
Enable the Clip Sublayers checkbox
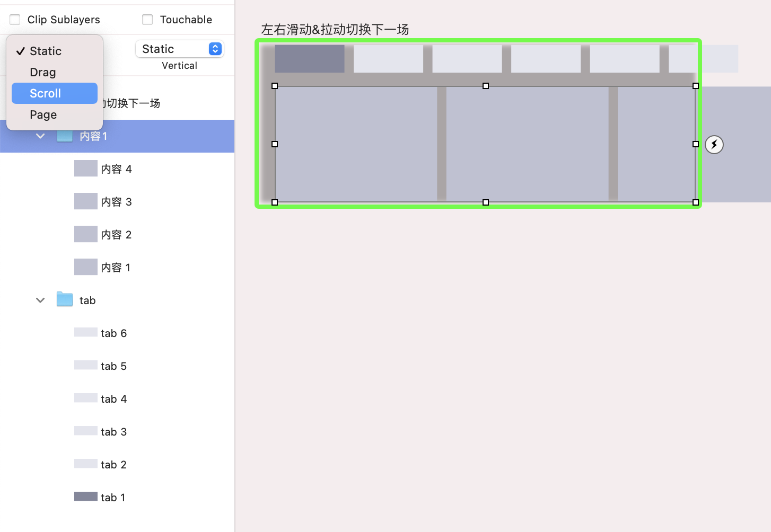[x=15, y=20]
